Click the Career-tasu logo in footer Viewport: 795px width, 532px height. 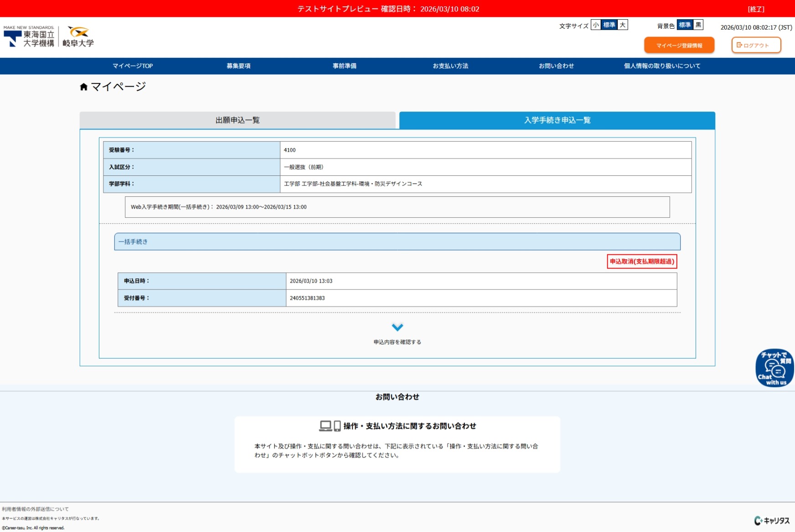(772, 520)
